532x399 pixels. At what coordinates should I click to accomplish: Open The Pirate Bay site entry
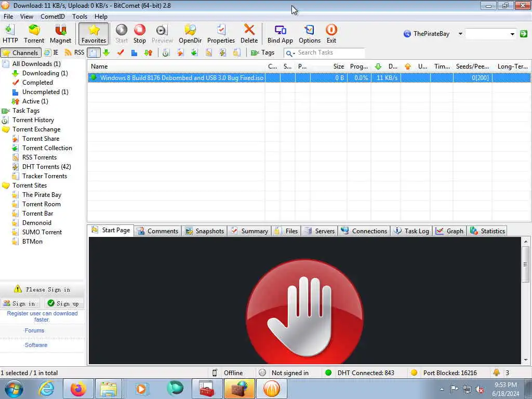point(42,195)
